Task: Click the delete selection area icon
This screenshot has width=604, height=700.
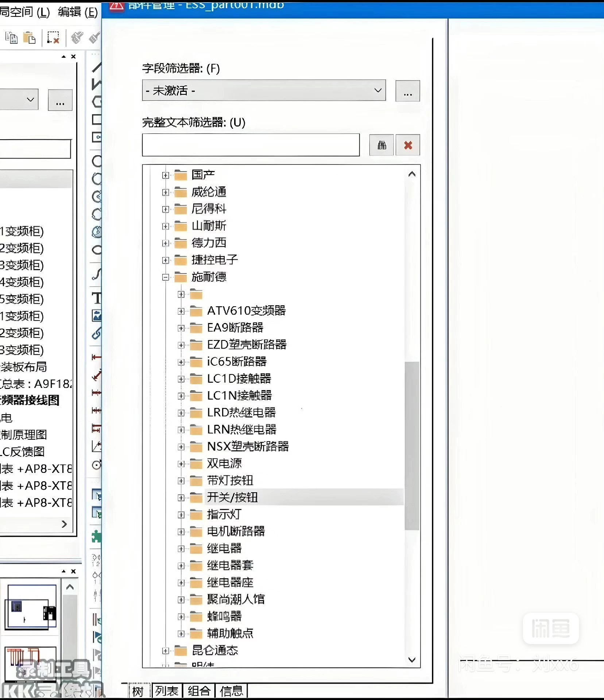Action: (53, 38)
